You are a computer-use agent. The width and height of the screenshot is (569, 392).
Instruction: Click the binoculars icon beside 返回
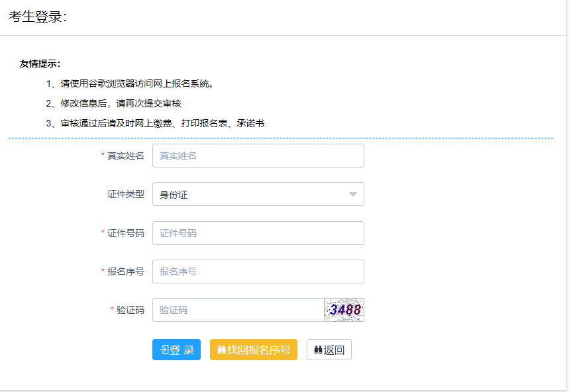[x=318, y=350]
